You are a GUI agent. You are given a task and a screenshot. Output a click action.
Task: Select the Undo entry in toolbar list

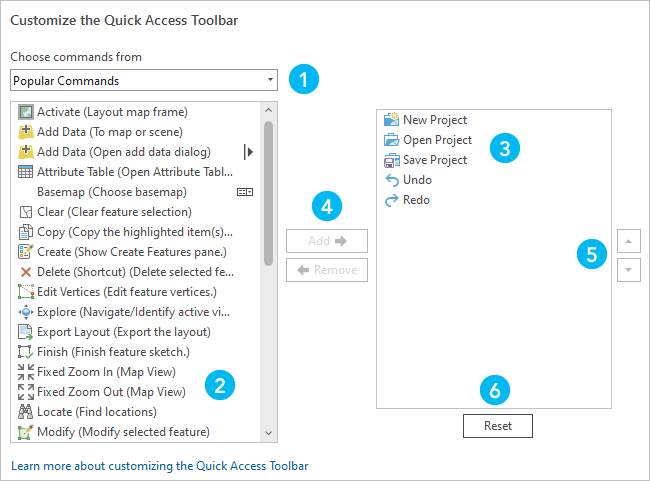417,180
